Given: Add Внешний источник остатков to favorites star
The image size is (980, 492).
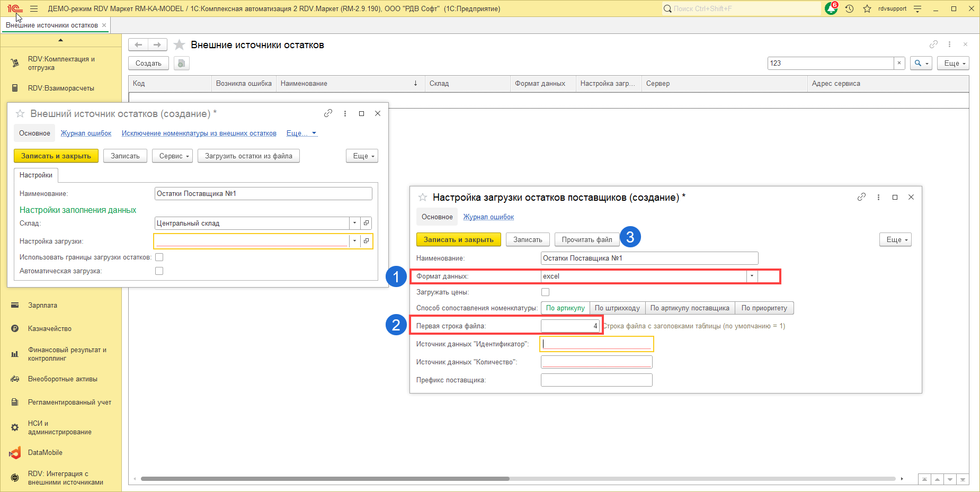Looking at the screenshot, I should (20, 114).
